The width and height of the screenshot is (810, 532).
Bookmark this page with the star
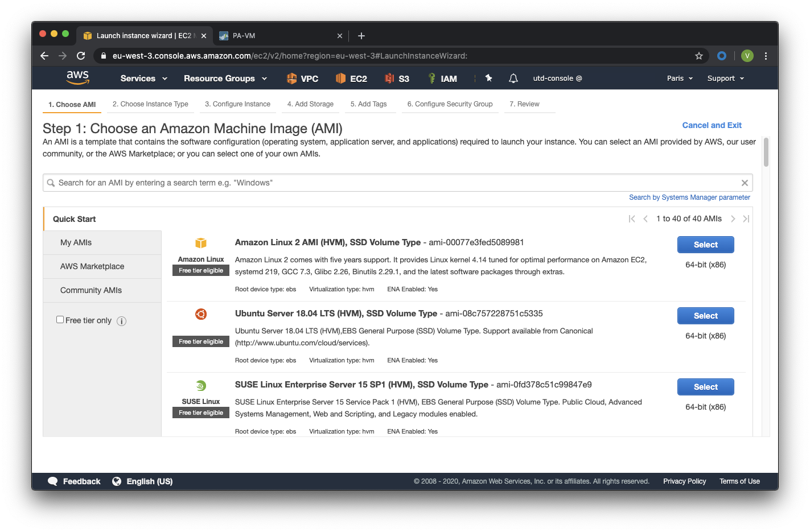pos(699,56)
